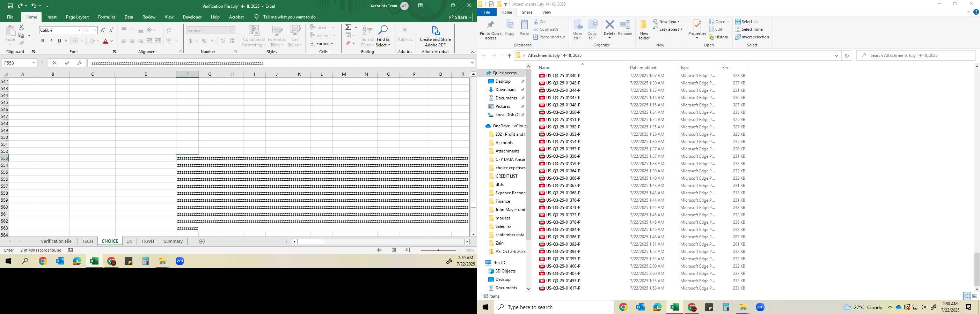
Task: Click the Percent Style icon
Action: point(204,41)
